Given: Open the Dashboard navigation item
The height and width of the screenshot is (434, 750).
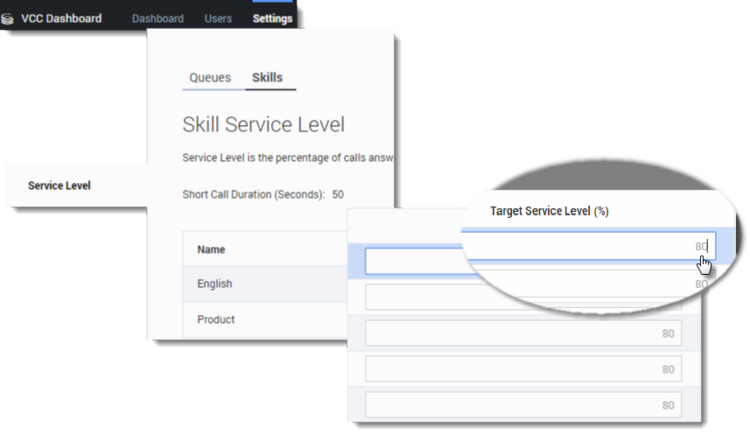Looking at the screenshot, I should pyautogui.click(x=158, y=19).
